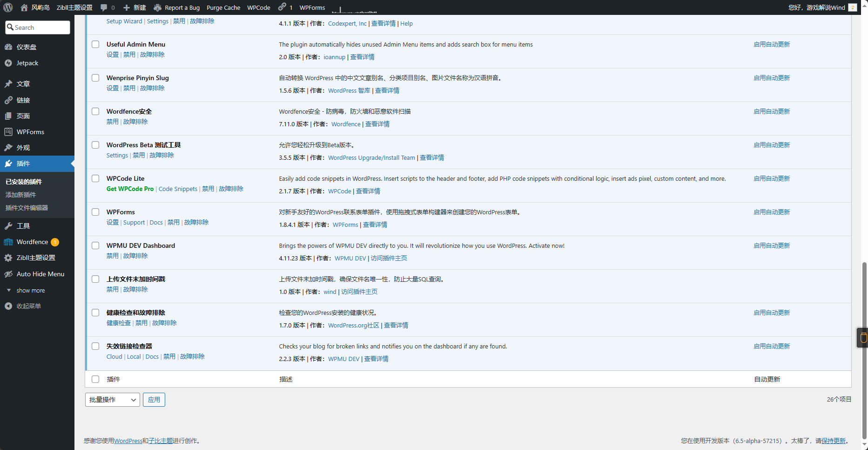868x450 pixels.
Task: Click the pushpin icon for 文章
Action: [8, 84]
